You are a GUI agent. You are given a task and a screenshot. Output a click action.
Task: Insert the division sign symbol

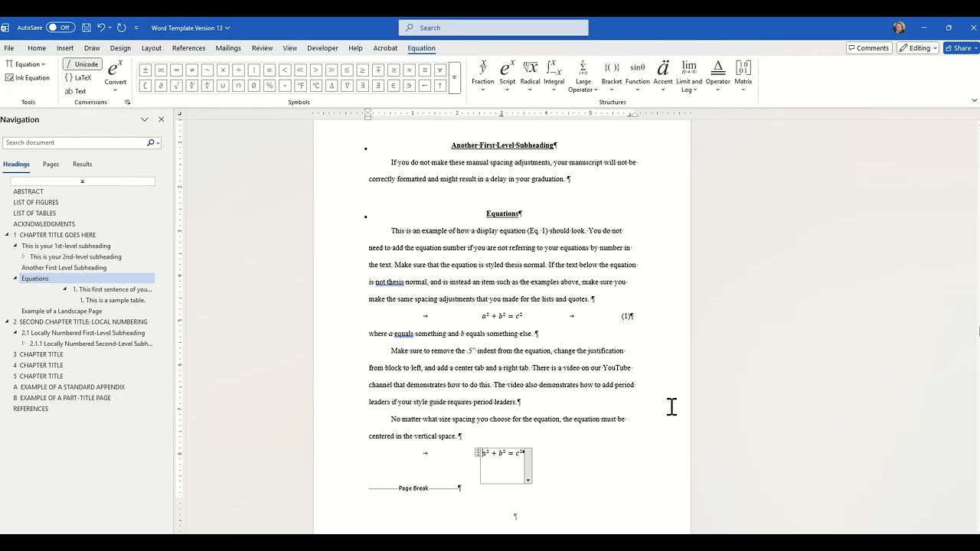[x=238, y=70]
